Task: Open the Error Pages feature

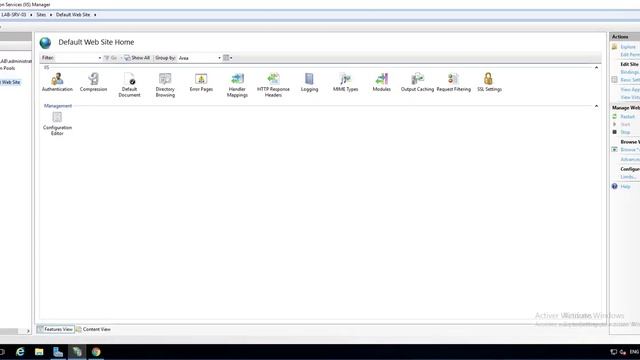Action: pos(201,82)
